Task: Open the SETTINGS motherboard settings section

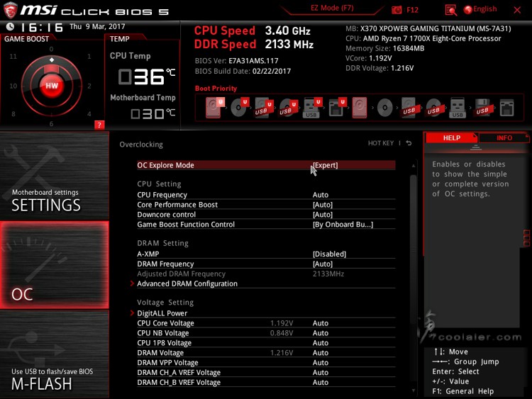Action: coord(55,176)
